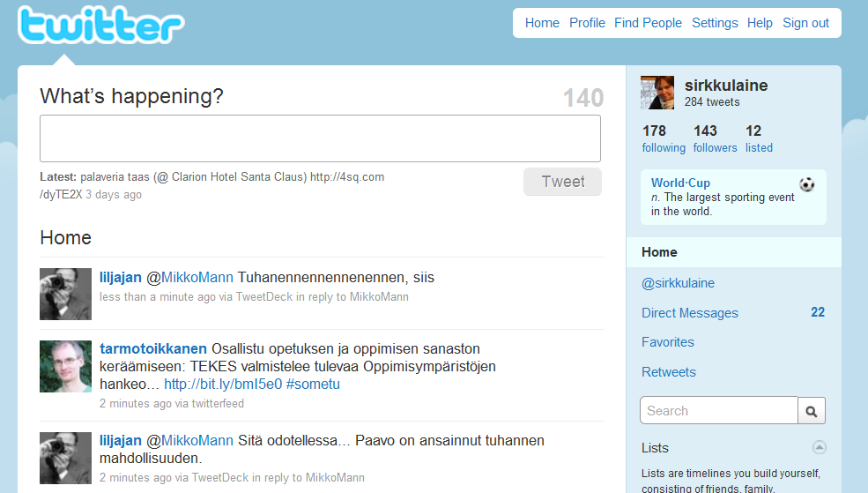Click 284 tweets count
The image size is (868, 493).
click(x=712, y=102)
